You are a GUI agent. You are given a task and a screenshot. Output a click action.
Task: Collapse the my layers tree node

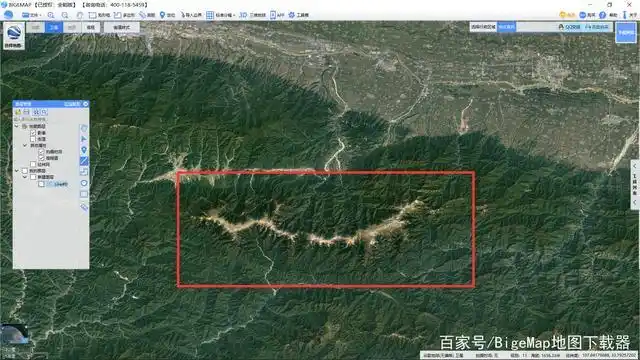(x=17, y=171)
